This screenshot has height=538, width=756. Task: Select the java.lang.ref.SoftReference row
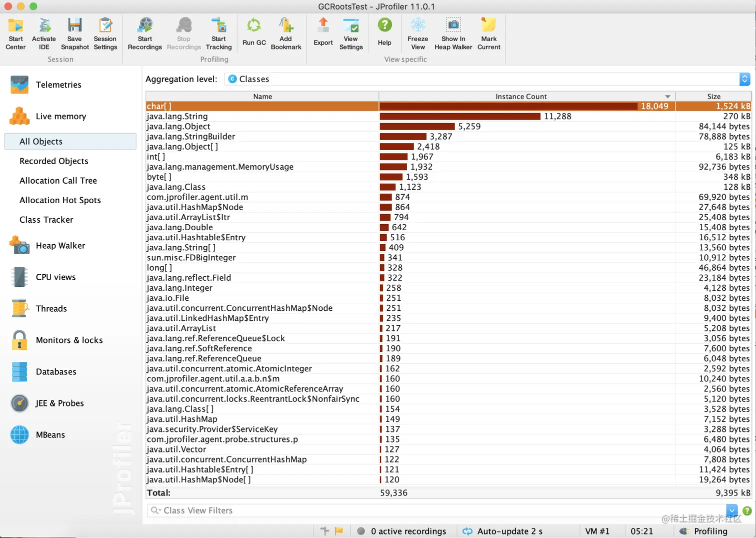point(448,348)
